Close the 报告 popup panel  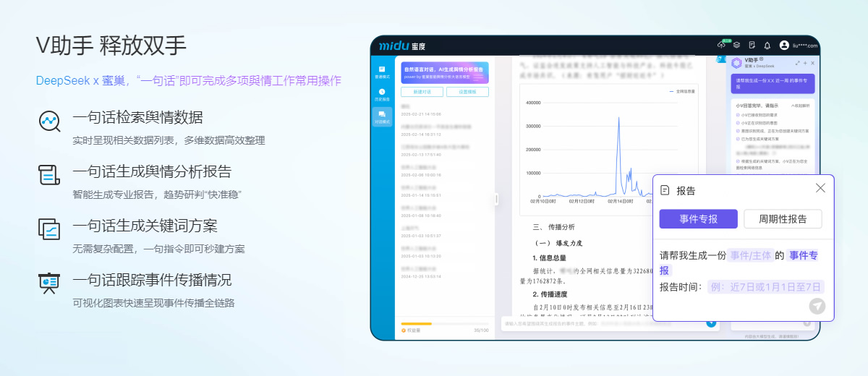820,188
